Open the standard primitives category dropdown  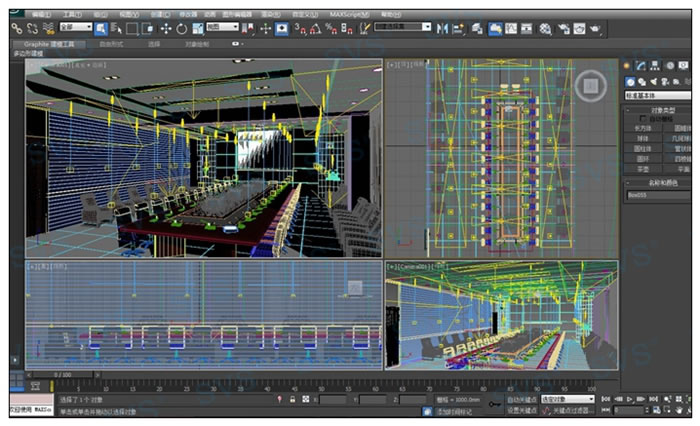pos(658,95)
